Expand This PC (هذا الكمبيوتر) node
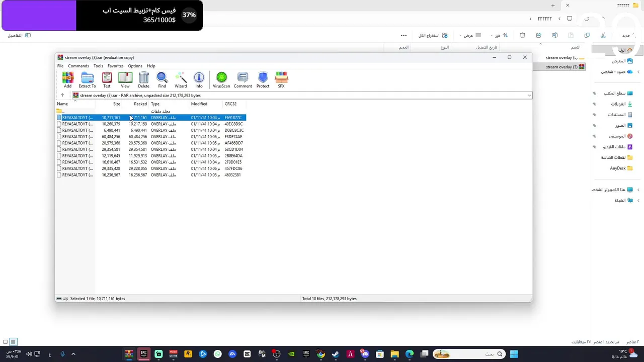The height and width of the screenshot is (362, 644). pos(638,190)
